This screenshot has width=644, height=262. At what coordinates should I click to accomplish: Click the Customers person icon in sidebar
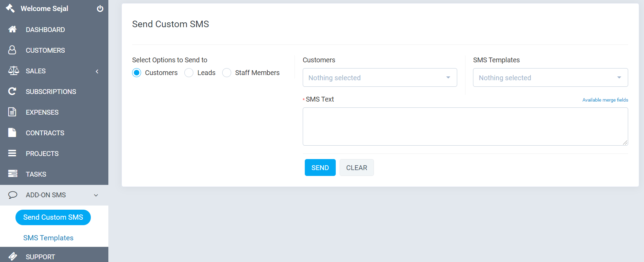(12, 50)
